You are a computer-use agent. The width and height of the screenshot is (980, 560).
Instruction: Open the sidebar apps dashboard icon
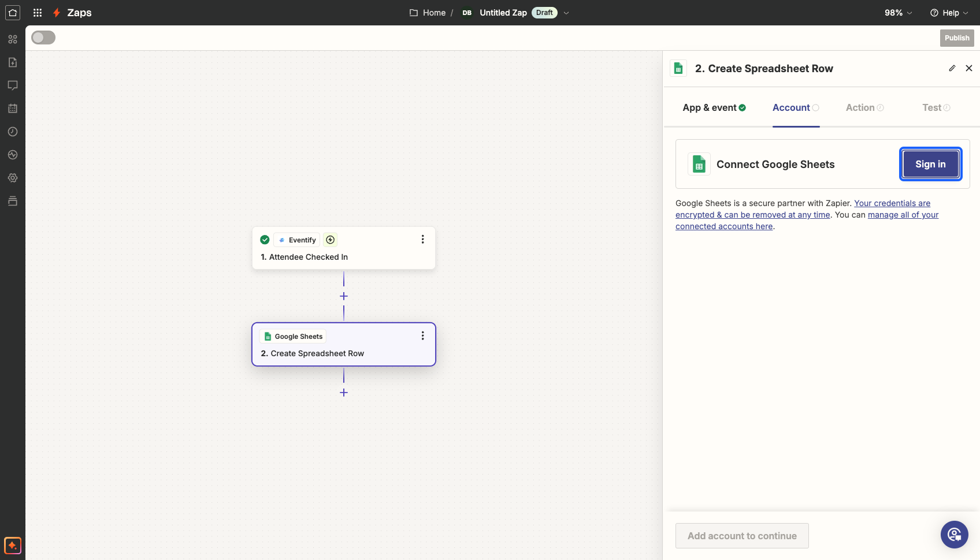point(13,39)
